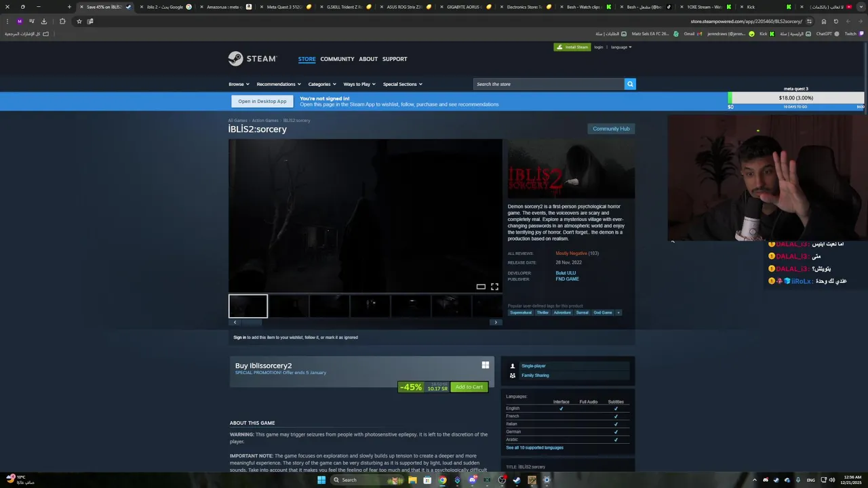Open the COMMUNITY menu

click(337, 59)
